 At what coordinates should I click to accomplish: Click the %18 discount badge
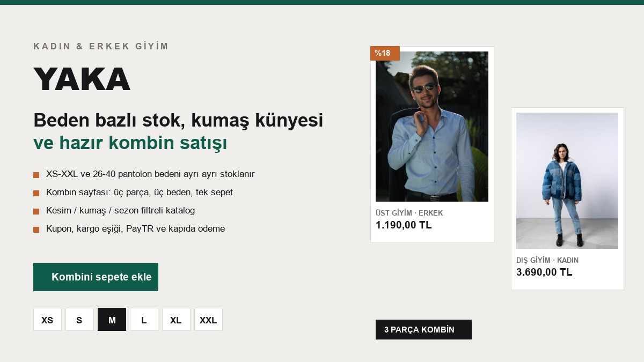tap(385, 53)
